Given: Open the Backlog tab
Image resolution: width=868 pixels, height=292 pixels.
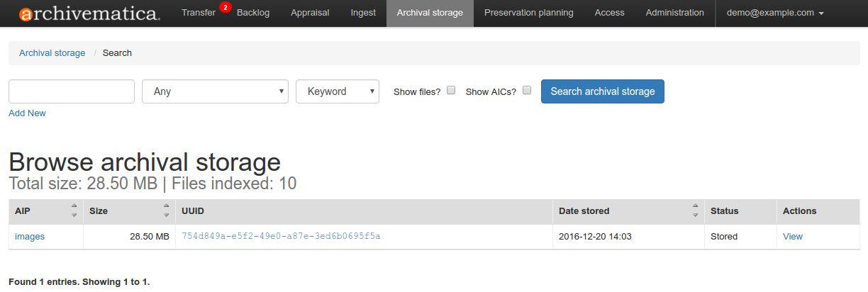Looking at the screenshot, I should [253, 13].
